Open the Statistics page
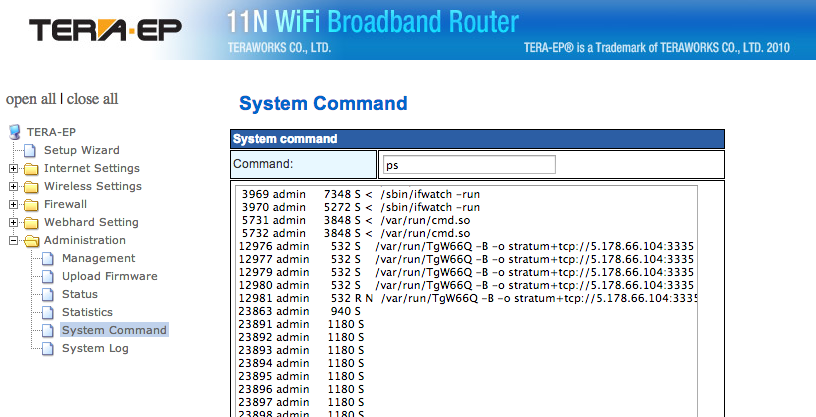The width and height of the screenshot is (816, 417). click(x=87, y=312)
